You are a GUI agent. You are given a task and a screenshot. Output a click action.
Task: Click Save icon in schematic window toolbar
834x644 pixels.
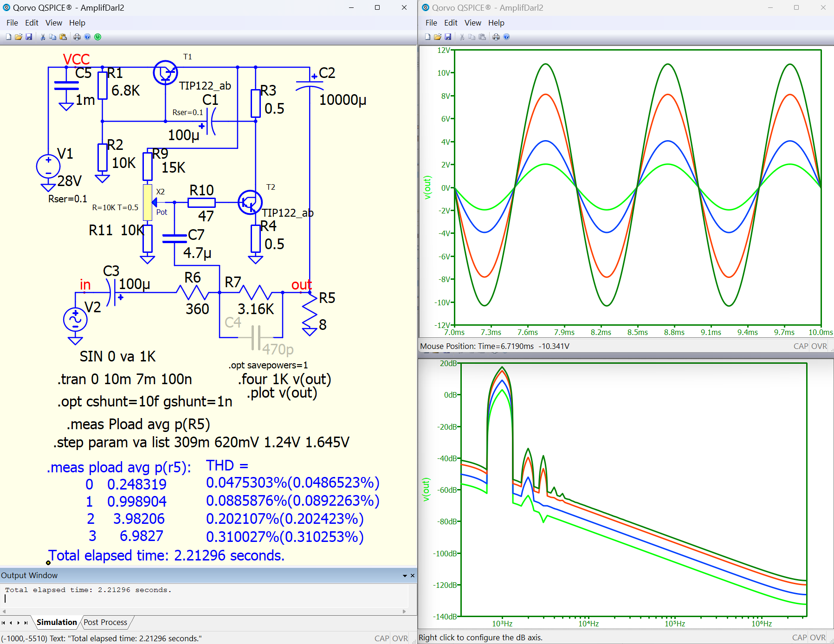point(29,37)
